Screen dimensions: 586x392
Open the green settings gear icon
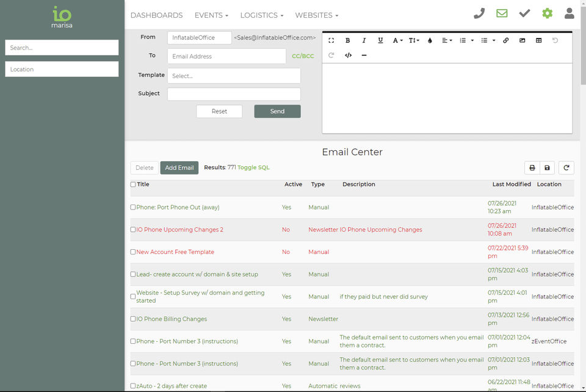(547, 13)
